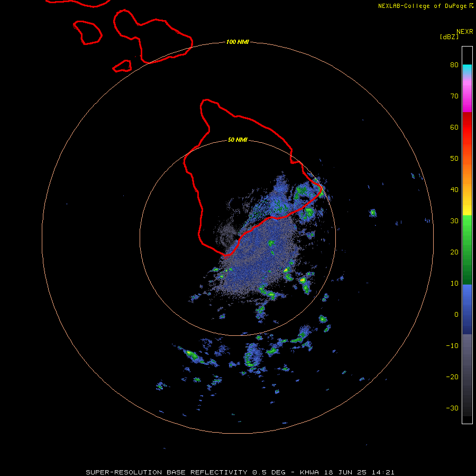Click the "-30" value on the dBZ scale
476x476 pixels.
(x=452, y=408)
